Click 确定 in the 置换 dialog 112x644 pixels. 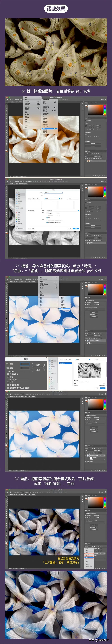point(38,365)
